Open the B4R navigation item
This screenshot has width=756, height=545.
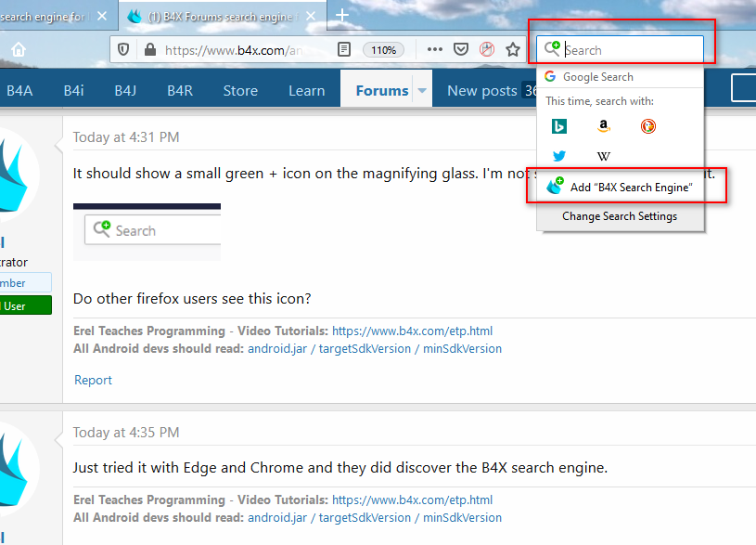pyautogui.click(x=180, y=90)
